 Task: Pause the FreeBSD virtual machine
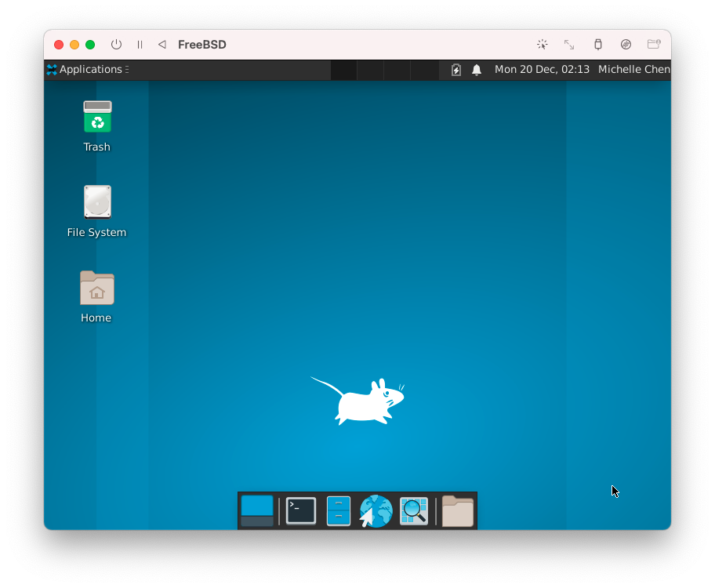click(140, 44)
